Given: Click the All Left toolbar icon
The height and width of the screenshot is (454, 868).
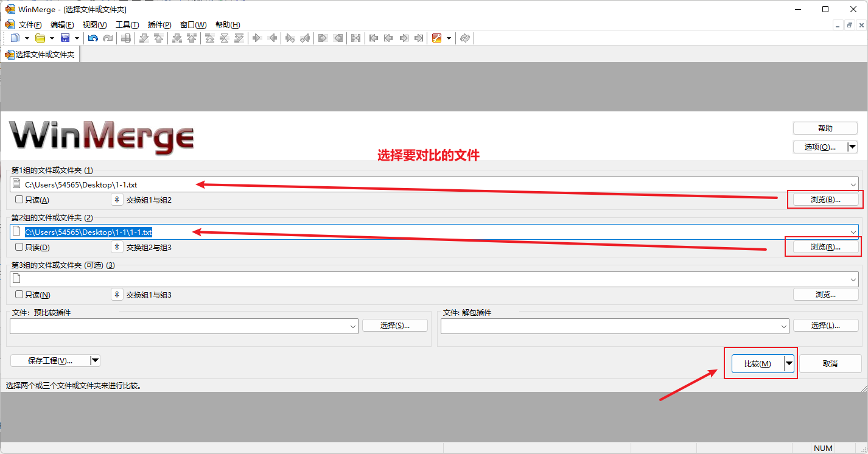Looking at the screenshot, I should pyautogui.click(x=338, y=38).
